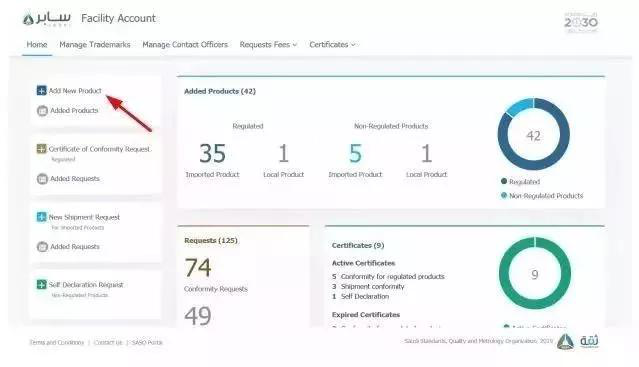The image size is (639, 367).
Task: Click the Vision 2030 logo
Action: click(581, 22)
